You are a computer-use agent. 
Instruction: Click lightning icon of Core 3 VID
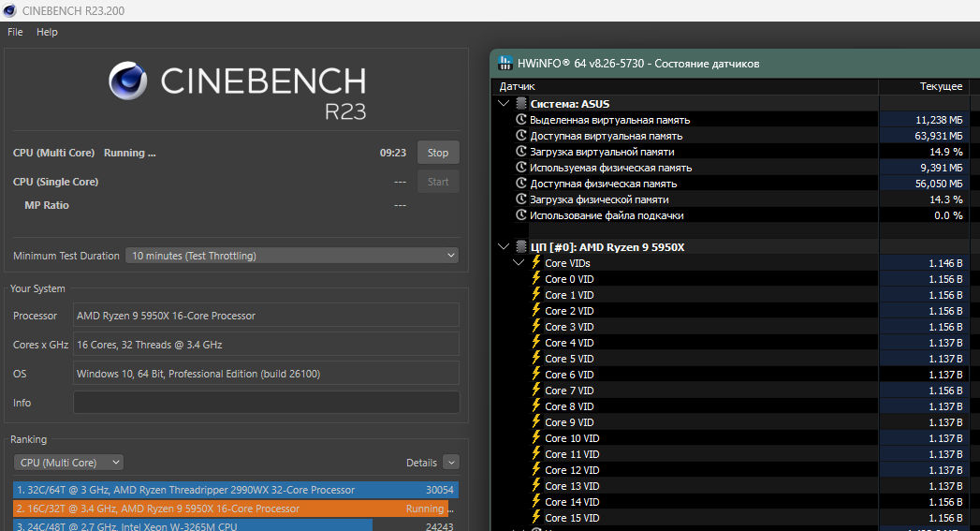pos(536,327)
